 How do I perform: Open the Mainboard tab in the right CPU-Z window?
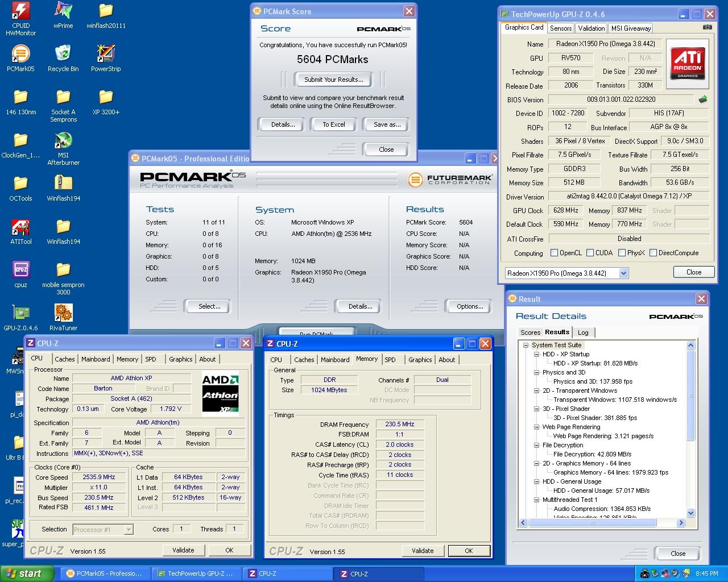pyautogui.click(x=335, y=360)
